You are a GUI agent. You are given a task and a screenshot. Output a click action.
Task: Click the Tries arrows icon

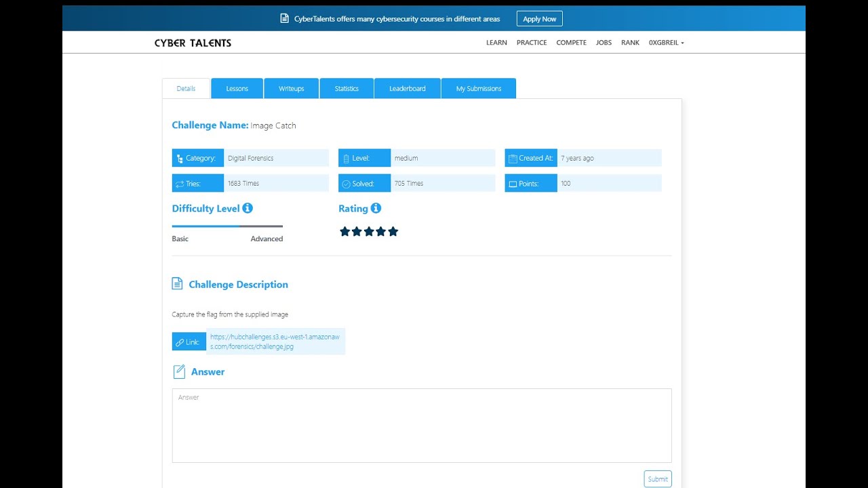click(x=180, y=184)
